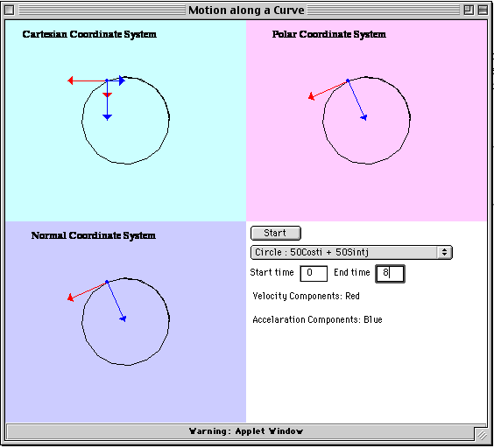Click the window zoom box icon
Image resolution: width=494 pixels, height=448 pixels.
[469, 10]
